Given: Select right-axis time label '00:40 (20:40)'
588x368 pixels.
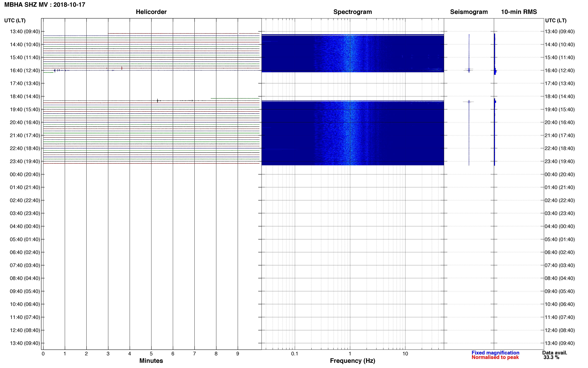Looking at the screenshot, I should (x=560, y=174).
